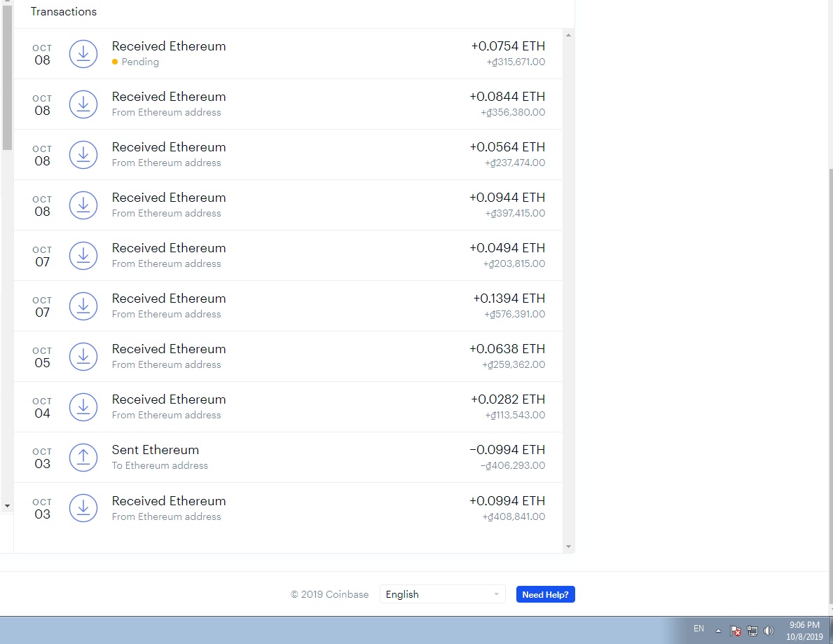The width and height of the screenshot is (833, 644).
Task: Click the send arrow icon for the -0.0994 ETH transaction
Action: 83,458
